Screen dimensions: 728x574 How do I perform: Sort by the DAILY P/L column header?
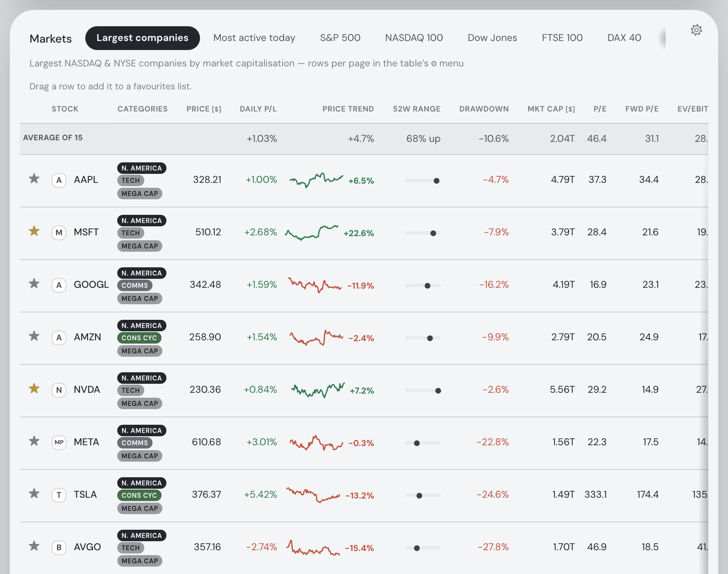coord(258,109)
